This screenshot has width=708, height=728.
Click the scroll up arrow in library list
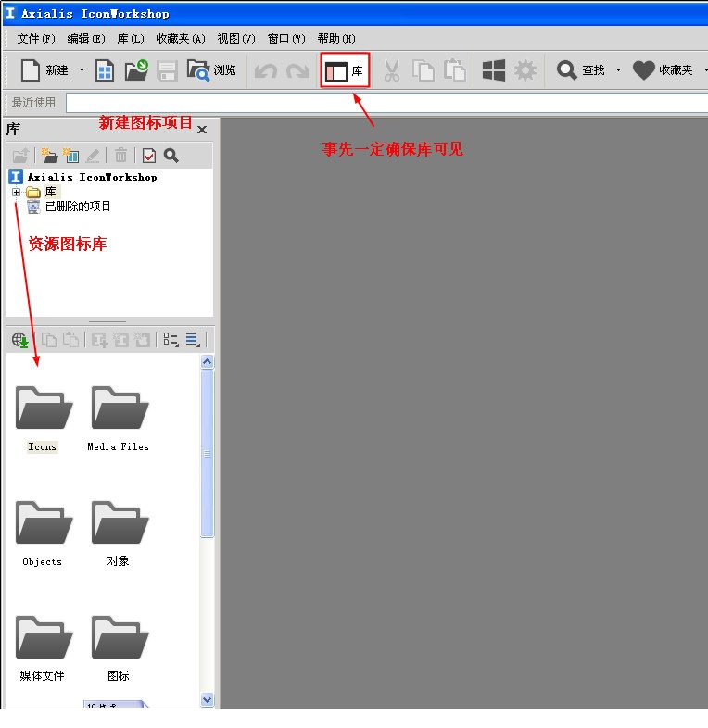tap(208, 361)
